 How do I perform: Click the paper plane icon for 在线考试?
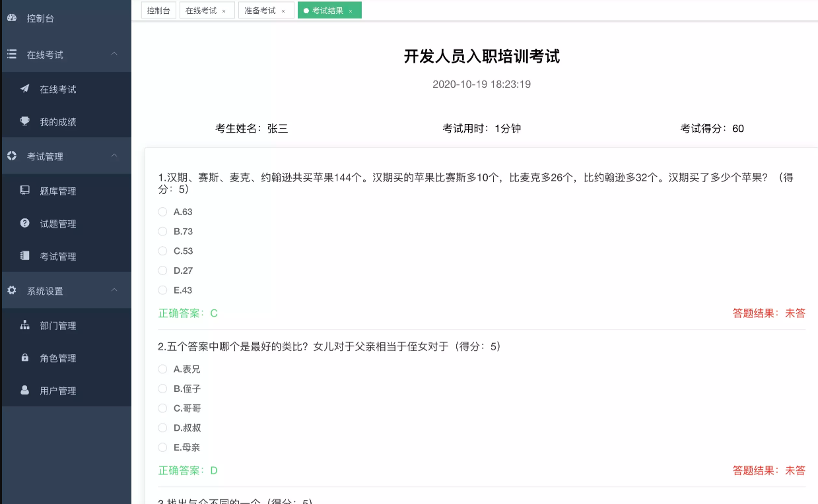pos(25,88)
